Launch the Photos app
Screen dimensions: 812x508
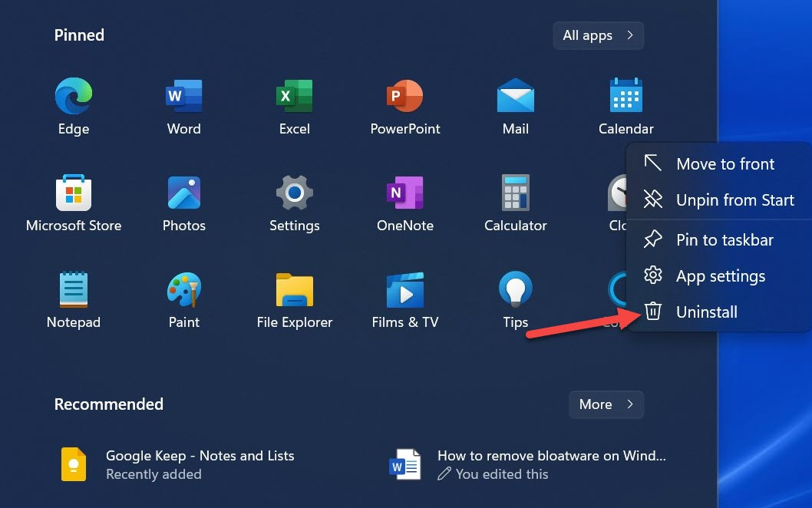click(183, 201)
